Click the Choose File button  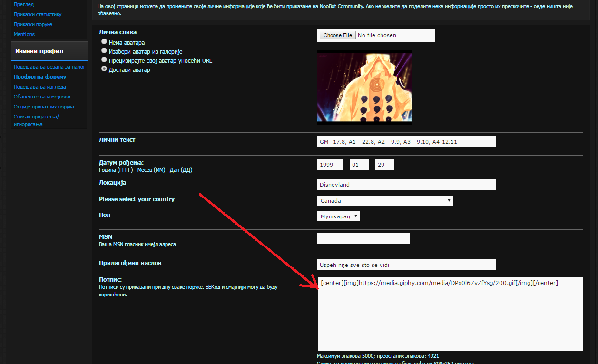coord(338,35)
